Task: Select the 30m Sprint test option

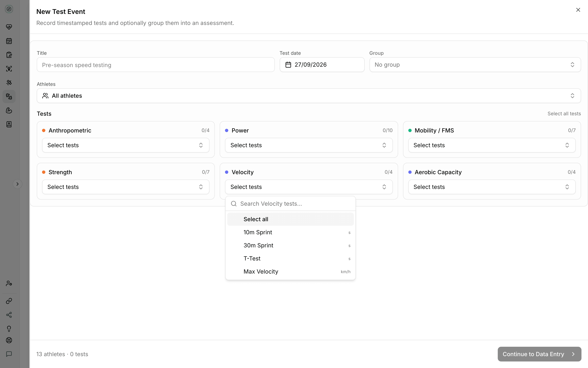Action: [290, 246]
